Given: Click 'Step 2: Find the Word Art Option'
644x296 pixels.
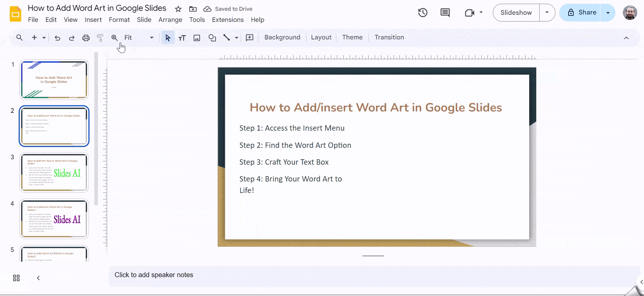Looking at the screenshot, I should click(295, 145).
